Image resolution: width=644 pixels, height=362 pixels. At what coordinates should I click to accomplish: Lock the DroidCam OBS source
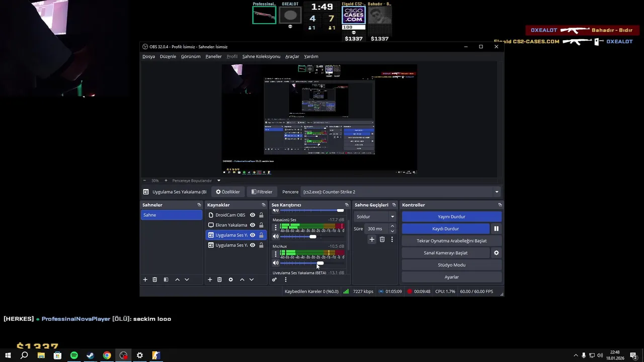(x=261, y=215)
